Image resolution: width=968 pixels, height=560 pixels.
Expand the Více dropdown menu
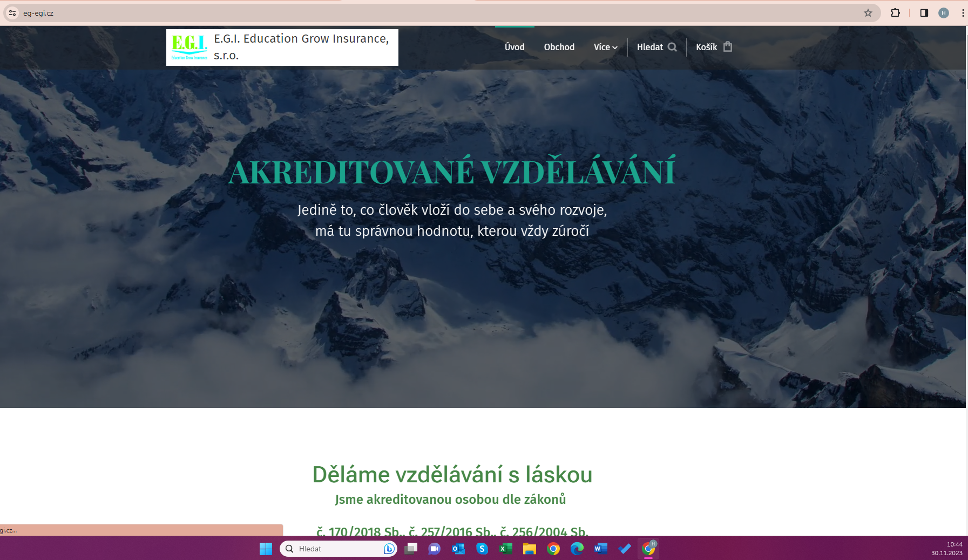pyautogui.click(x=605, y=47)
